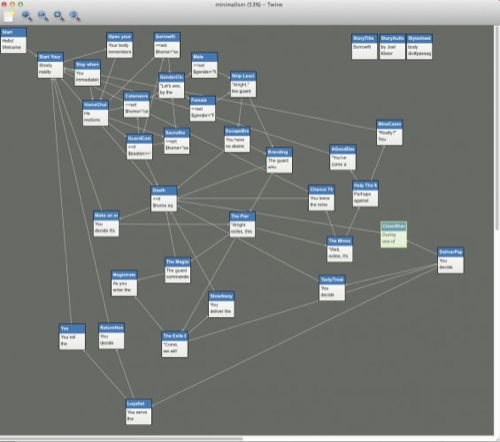Viewport: 500px width, 442px height.
Task: Select the StowAway passage node
Action: pyautogui.click(x=221, y=304)
